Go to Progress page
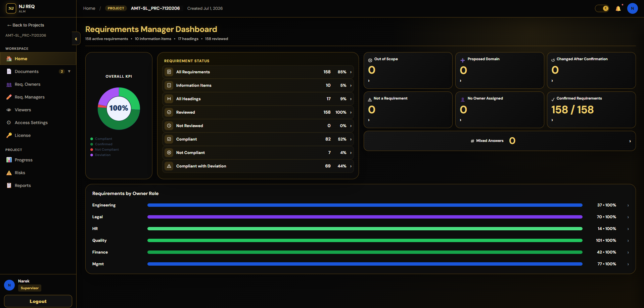The height and width of the screenshot is (308, 644). coord(38,160)
